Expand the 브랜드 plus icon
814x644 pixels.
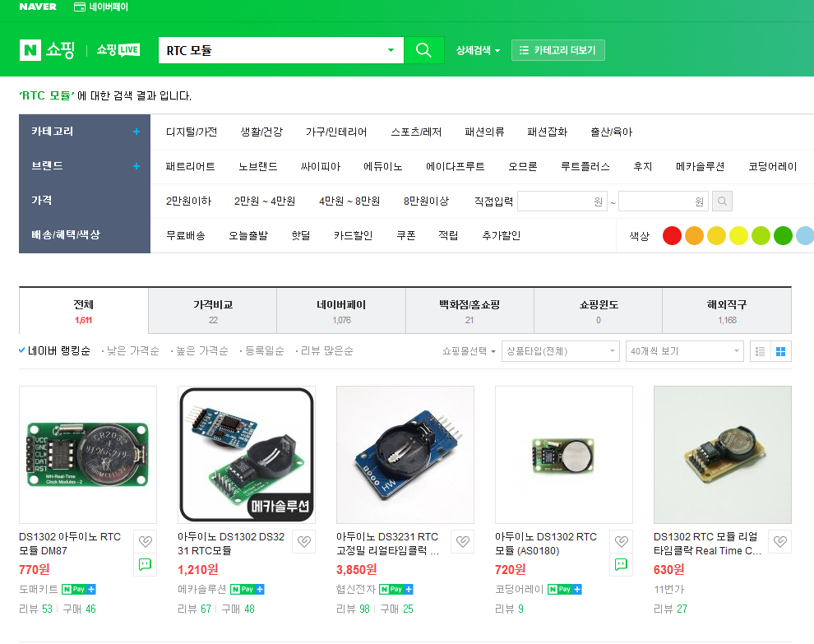click(136, 166)
